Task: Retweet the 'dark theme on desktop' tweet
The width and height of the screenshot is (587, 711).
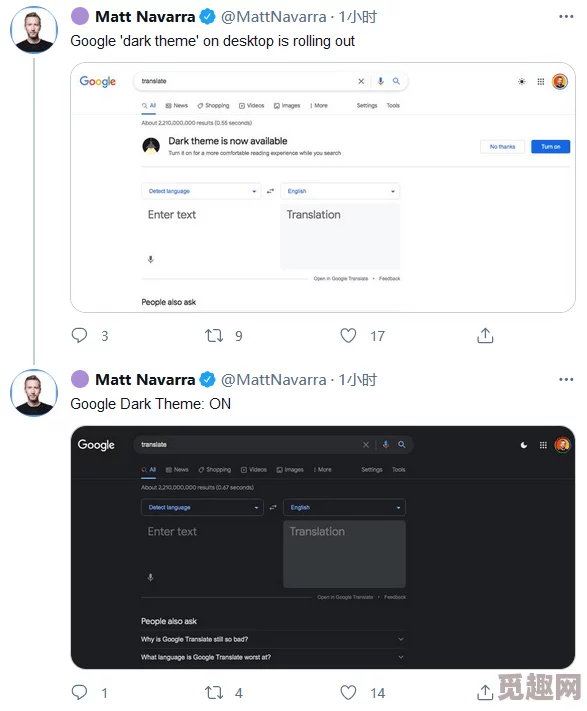Action: pos(214,336)
